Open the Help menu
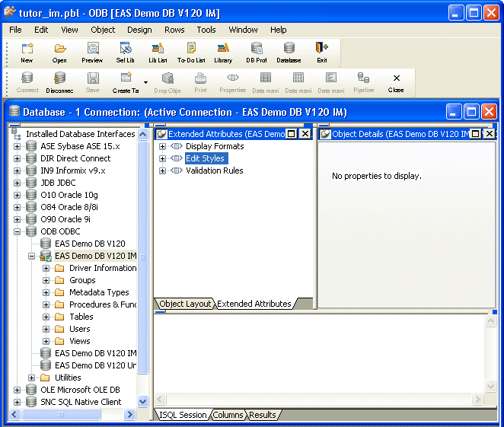Screen dimensions: 504x427 [x=279, y=30]
